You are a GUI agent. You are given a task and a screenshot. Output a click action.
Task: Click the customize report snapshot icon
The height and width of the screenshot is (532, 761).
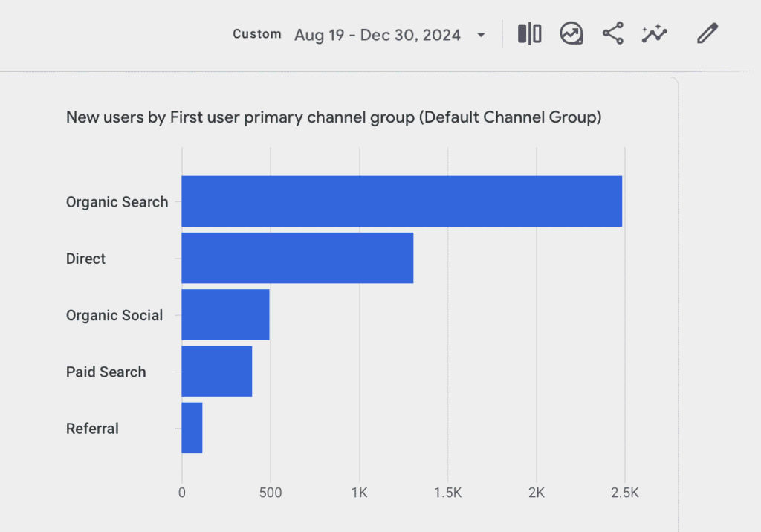point(571,34)
